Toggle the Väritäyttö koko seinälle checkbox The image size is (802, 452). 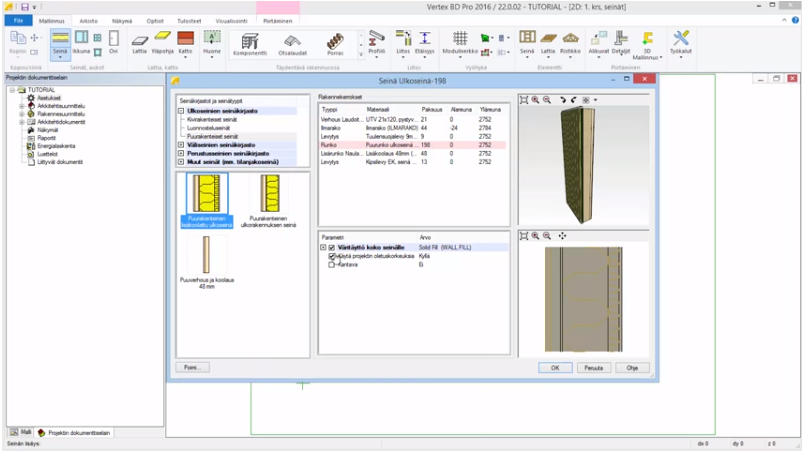tap(331, 247)
